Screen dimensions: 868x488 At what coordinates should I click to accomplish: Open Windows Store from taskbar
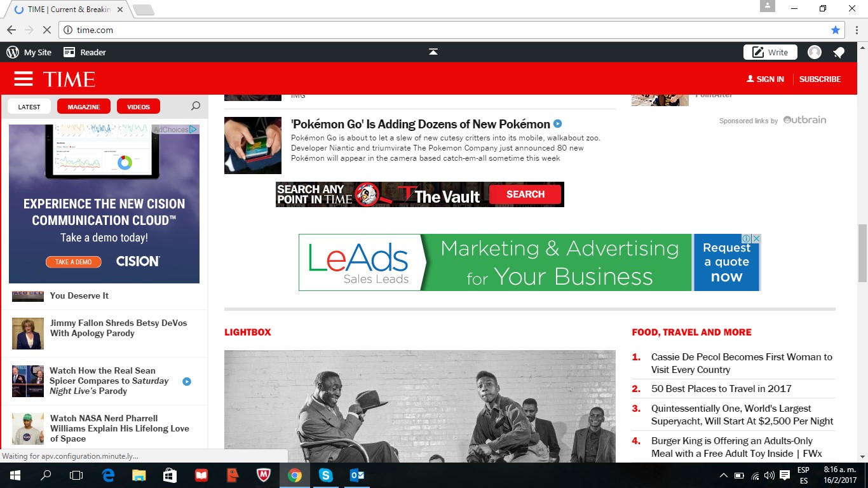(170, 475)
